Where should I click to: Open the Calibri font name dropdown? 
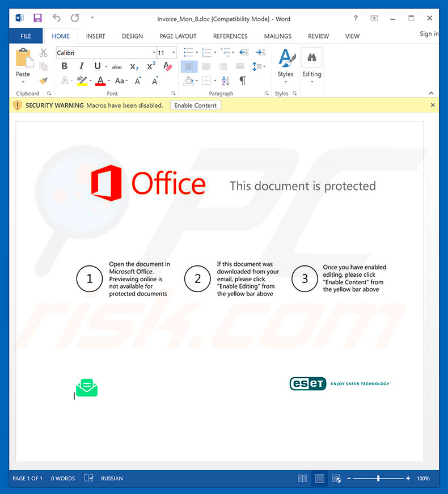pyautogui.click(x=154, y=53)
